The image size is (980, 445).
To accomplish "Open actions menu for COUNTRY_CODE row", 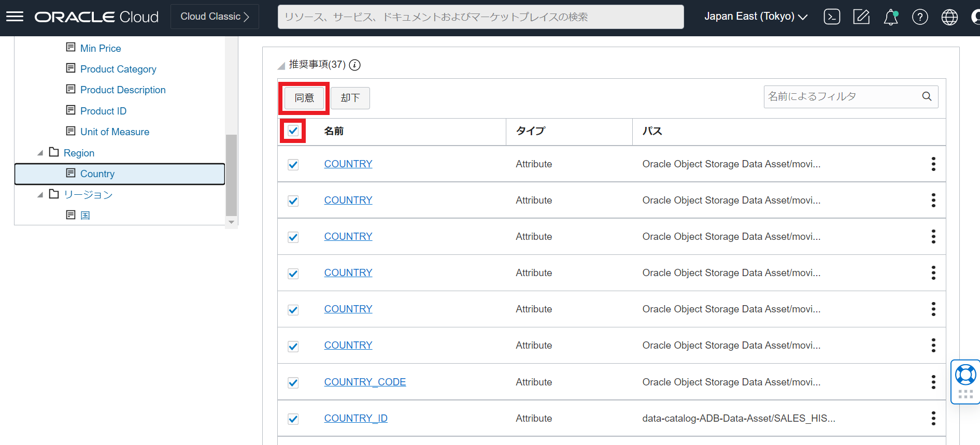I will click(x=933, y=382).
